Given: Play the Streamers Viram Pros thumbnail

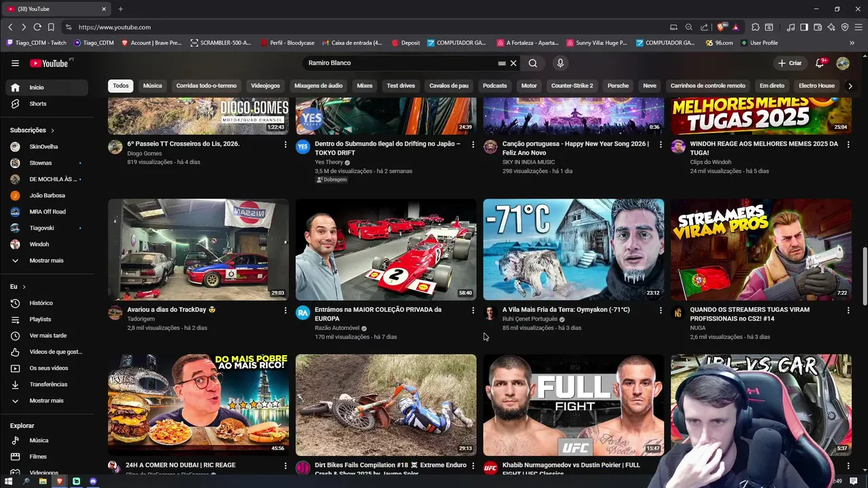Looking at the screenshot, I should (761, 249).
